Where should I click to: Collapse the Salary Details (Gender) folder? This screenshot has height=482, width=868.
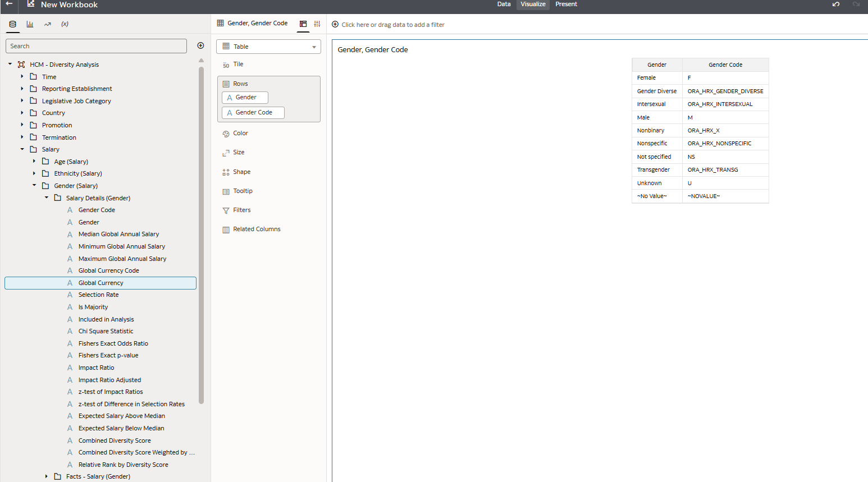coord(47,198)
